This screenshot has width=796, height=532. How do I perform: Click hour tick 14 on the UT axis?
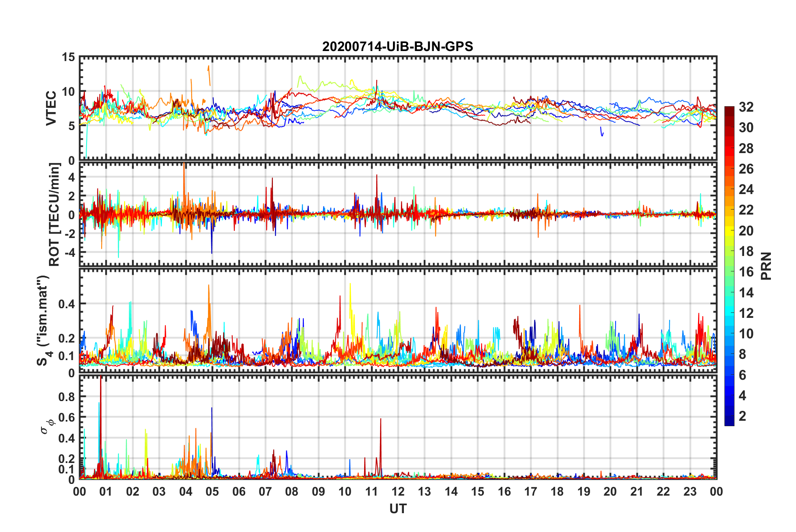(x=451, y=491)
